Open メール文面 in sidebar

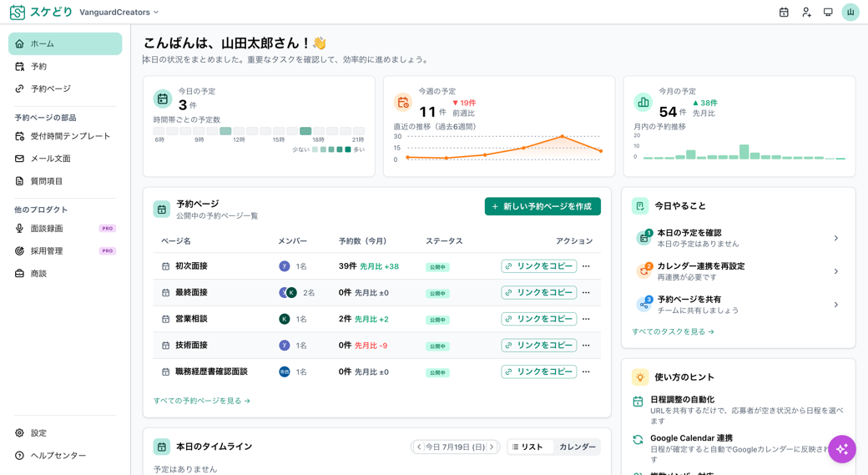pos(65,159)
